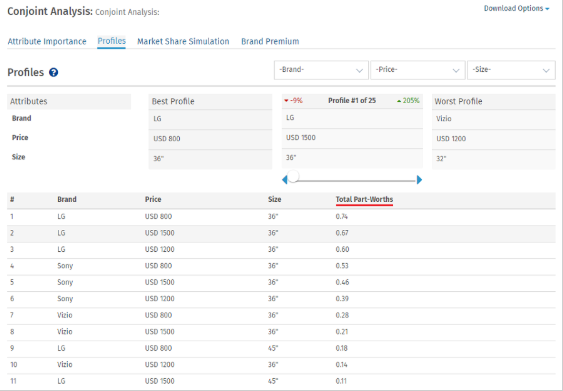Click the 0.74 part-worth value
The width and height of the screenshot is (563, 391).
pyautogui.click(x=341, y=217)
